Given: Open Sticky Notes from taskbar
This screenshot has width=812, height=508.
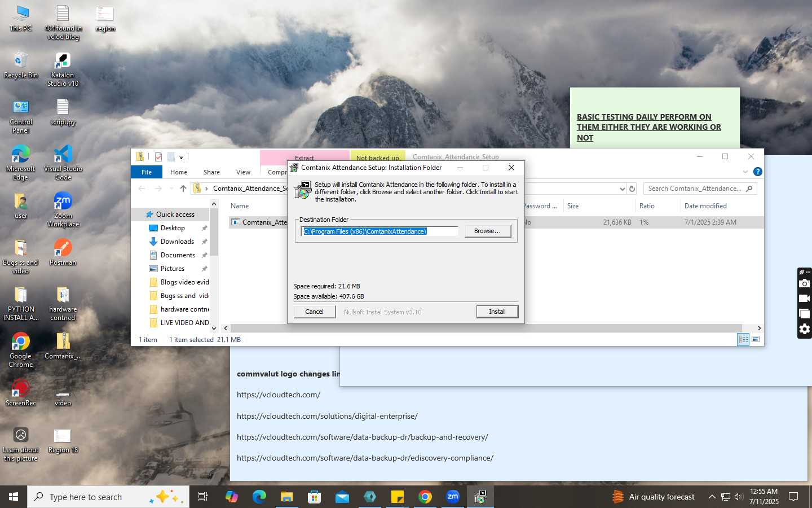Looking at the screenshot, I should [x=398, y=497].
